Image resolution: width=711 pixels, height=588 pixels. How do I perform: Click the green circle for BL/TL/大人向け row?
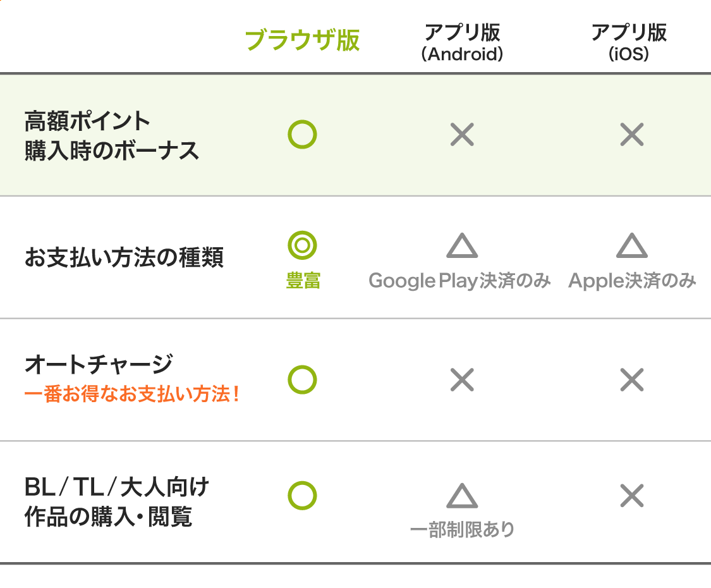tap(302, 496)
